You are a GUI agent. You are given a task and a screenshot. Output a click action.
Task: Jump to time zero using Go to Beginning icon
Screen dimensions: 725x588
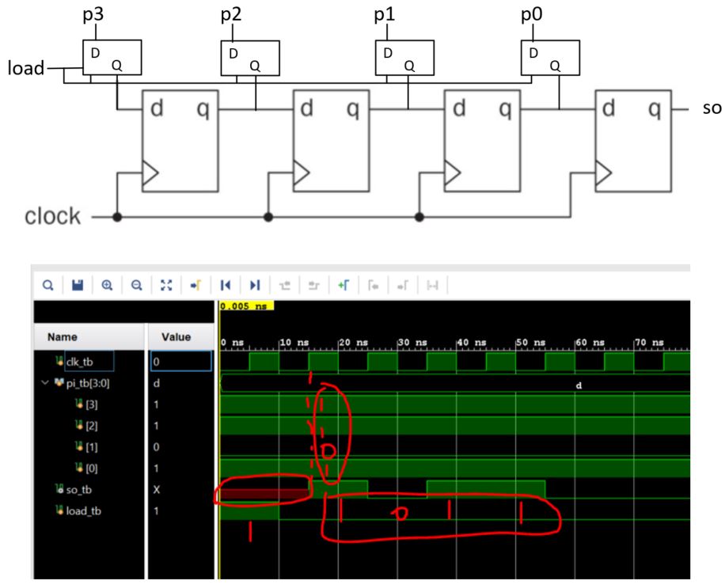coord(226,284)
